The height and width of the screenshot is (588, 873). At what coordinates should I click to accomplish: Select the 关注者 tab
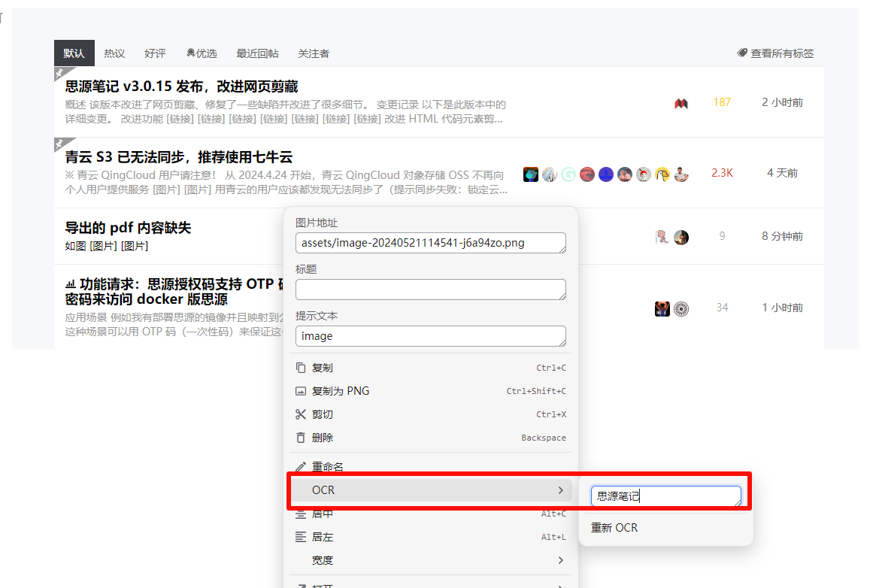[x=314, y=53]
